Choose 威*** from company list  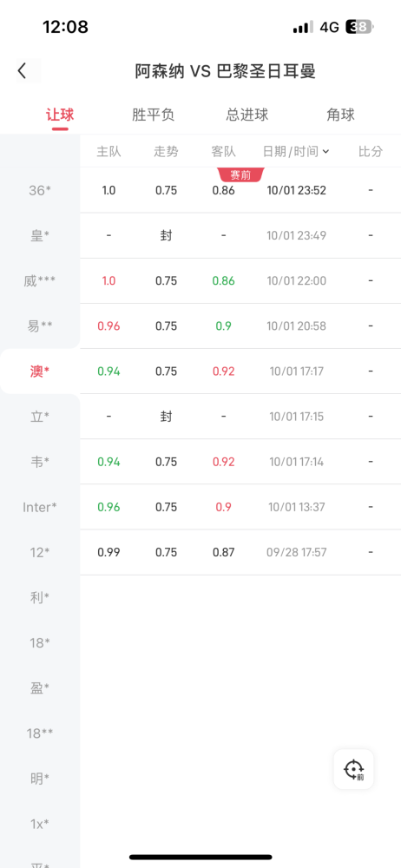[40, 281]
